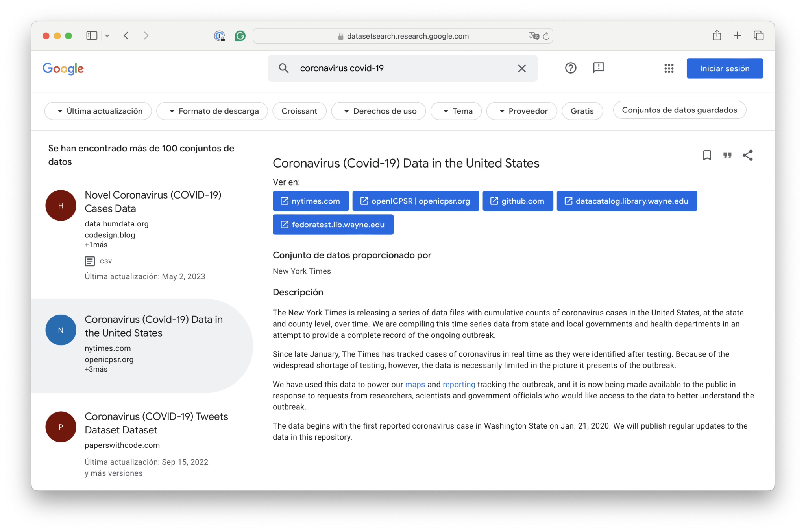The height and width of the screenshot is (532, 806).
Task: Toggle the Croissant filter chip
Action: point(299,111)
